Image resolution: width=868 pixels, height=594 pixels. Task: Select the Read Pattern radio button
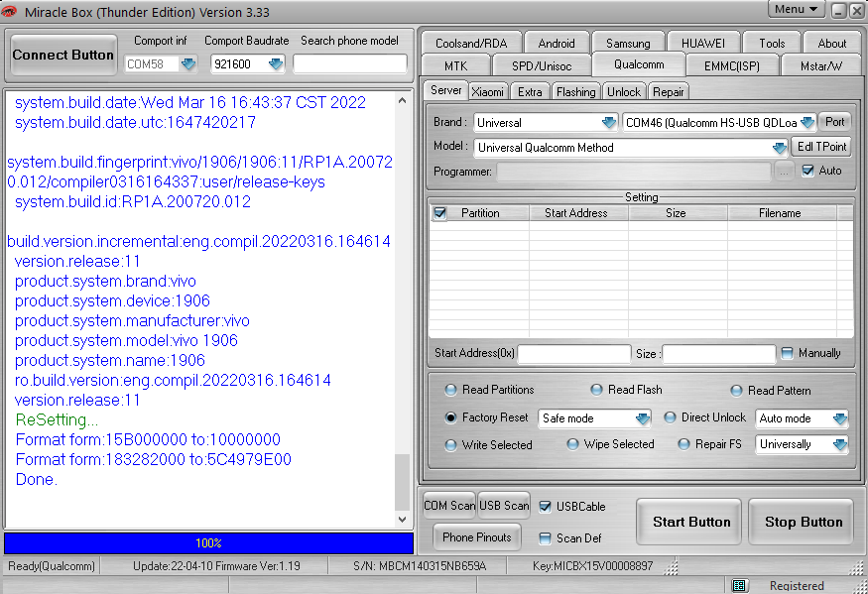736,391
